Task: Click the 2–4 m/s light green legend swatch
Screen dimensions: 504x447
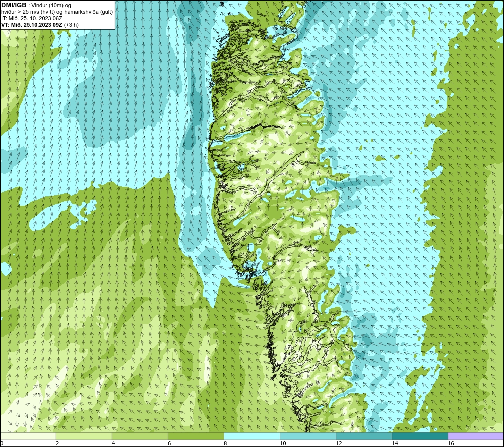Action: click(84, 436)
